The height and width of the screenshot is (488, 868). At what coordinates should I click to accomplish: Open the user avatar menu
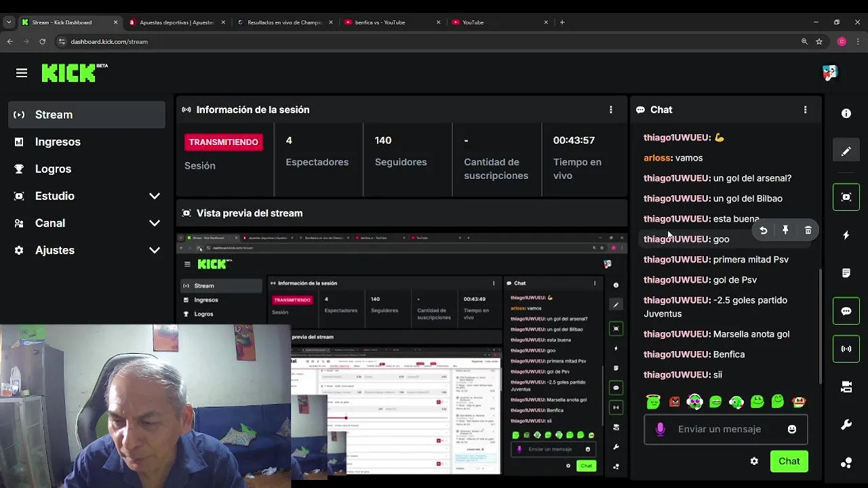pos(829,73)
